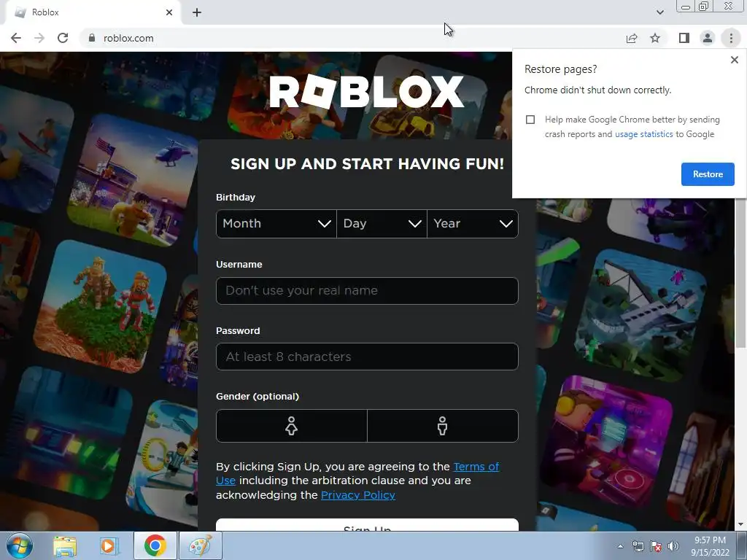Open a new tab with plus button
Viewport: 747px width, 560px height.
point(197,13)
